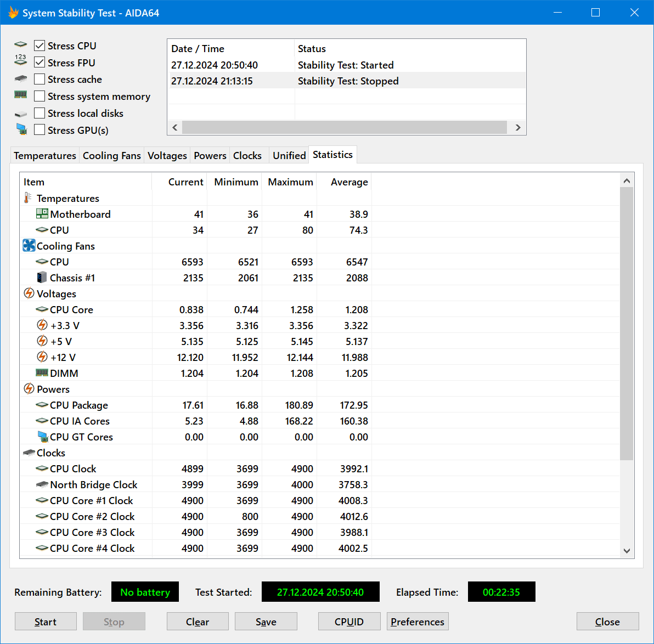Image resolution: width=654 pixels, height=644 pixels.
Task: Click the cache chip icon beside Stress cache
Action: [20, 78]
